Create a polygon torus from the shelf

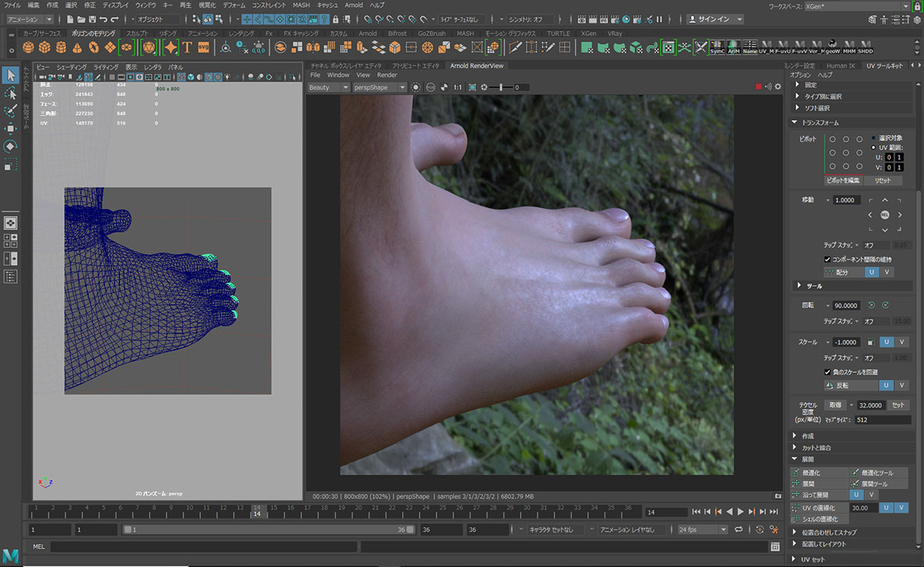pos(95,47)
